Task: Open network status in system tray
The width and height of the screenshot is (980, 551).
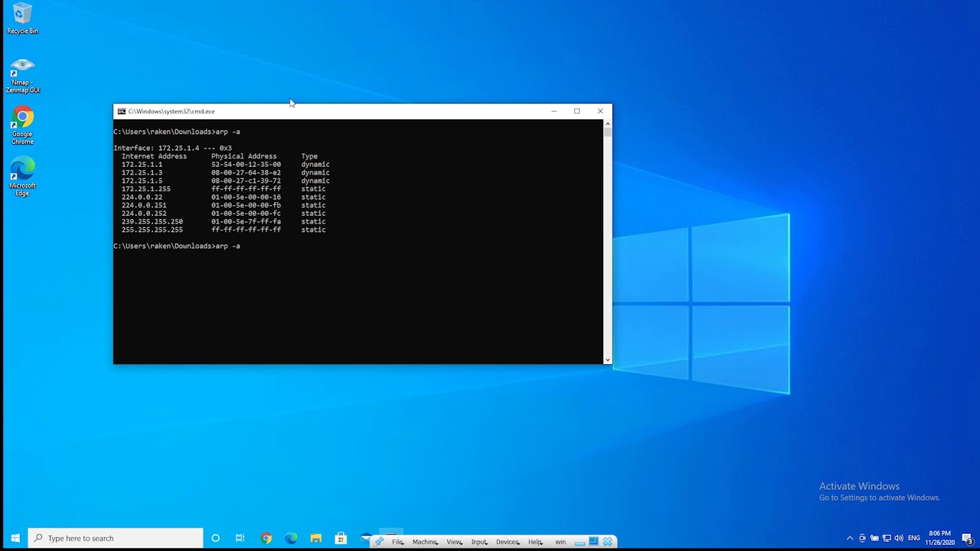Action: tap(887, 538)
